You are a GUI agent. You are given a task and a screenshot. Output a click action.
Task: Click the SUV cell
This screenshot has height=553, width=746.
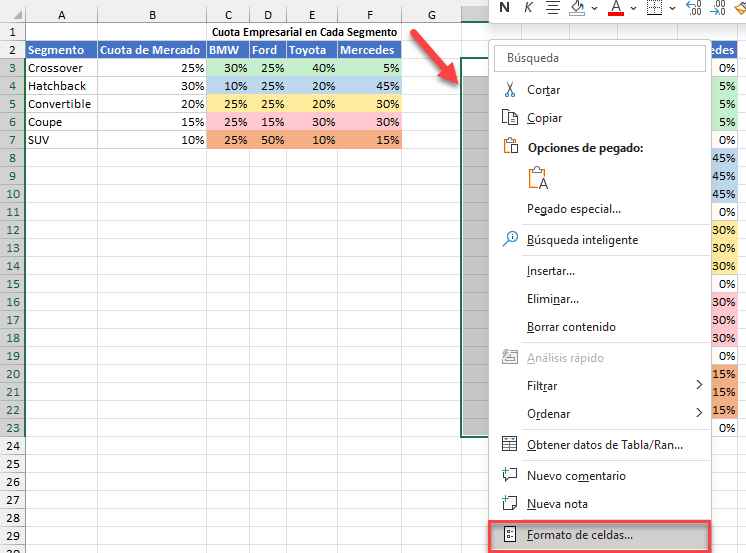tap(61, 140)
